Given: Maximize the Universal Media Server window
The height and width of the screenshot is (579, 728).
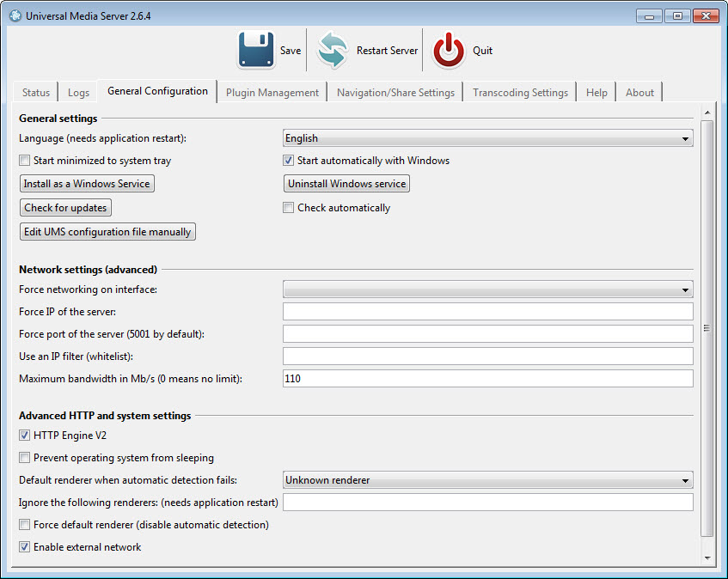Looking at the screenshot, I should point(677,16).
